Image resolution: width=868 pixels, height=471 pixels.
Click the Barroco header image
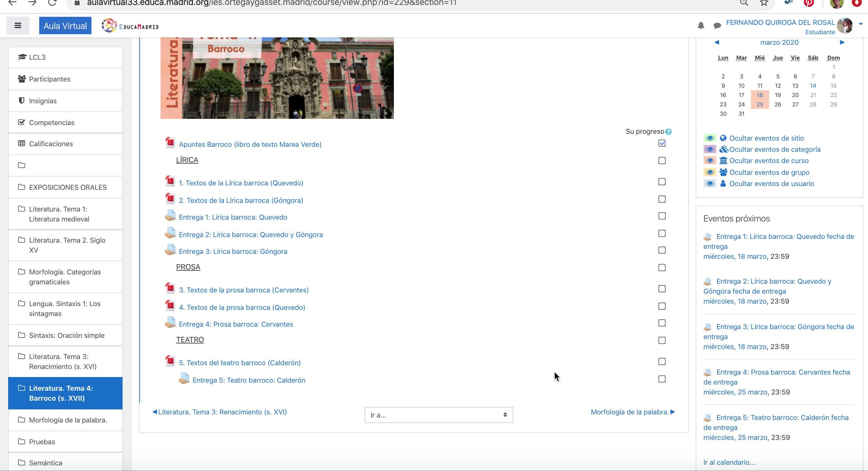pyautogui.click(x=277, y=78)
